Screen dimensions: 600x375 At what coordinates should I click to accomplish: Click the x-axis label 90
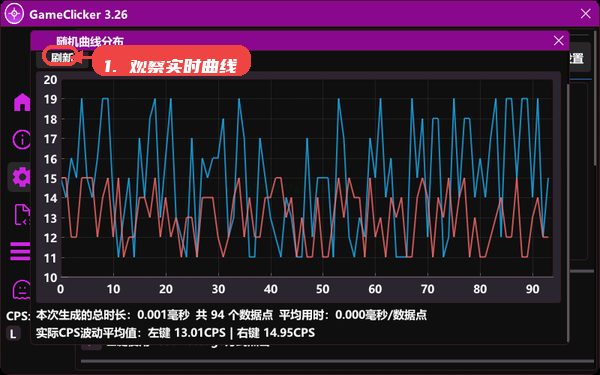pyautogui.click(x=532, y=289)
